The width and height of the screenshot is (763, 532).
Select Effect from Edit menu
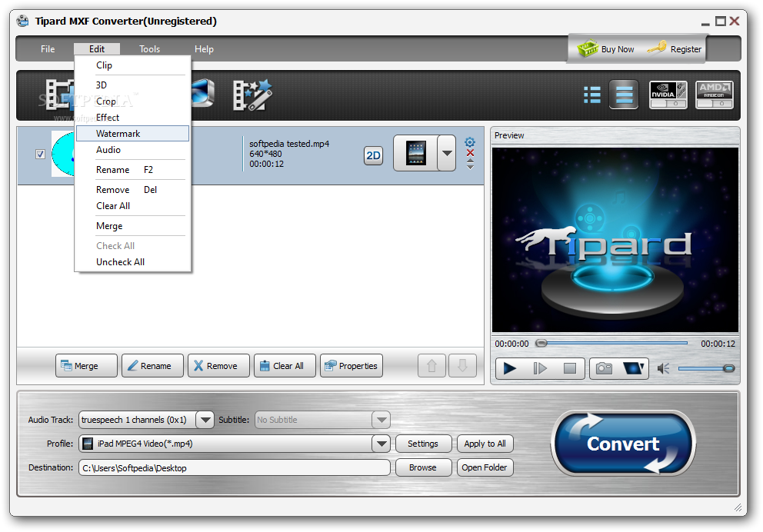coord(132,117)
